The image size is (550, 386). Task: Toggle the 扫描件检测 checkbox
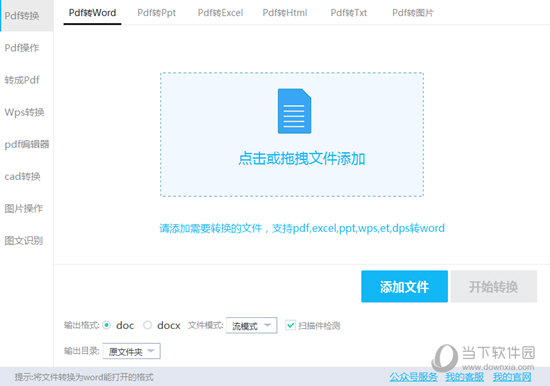(290, 325)
